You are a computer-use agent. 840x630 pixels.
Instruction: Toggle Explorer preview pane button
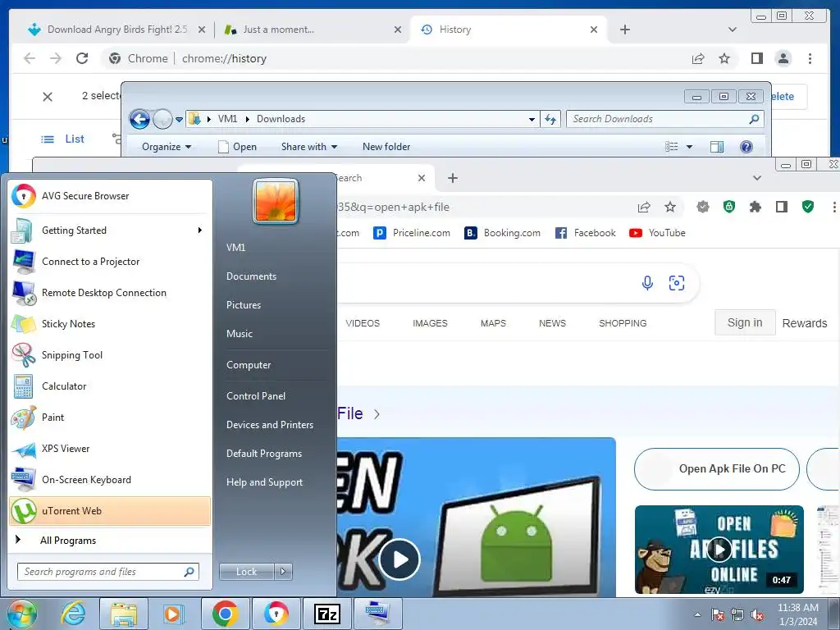tap(717, 147)
